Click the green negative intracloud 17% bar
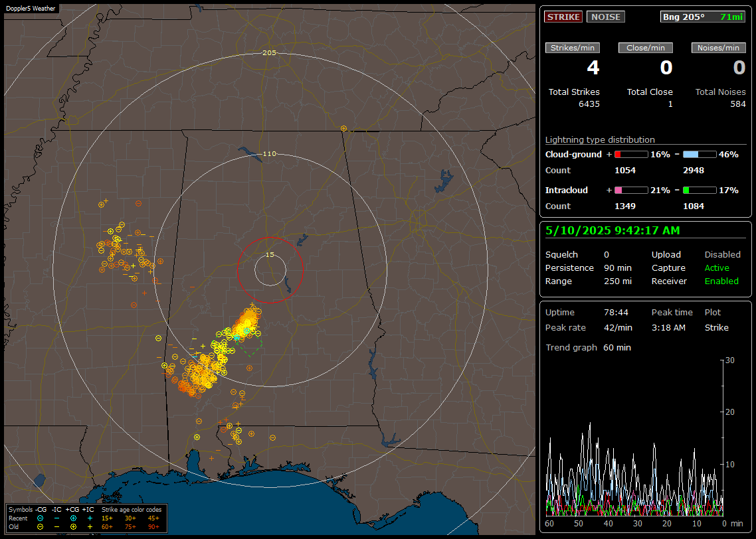 coord(700,191)
